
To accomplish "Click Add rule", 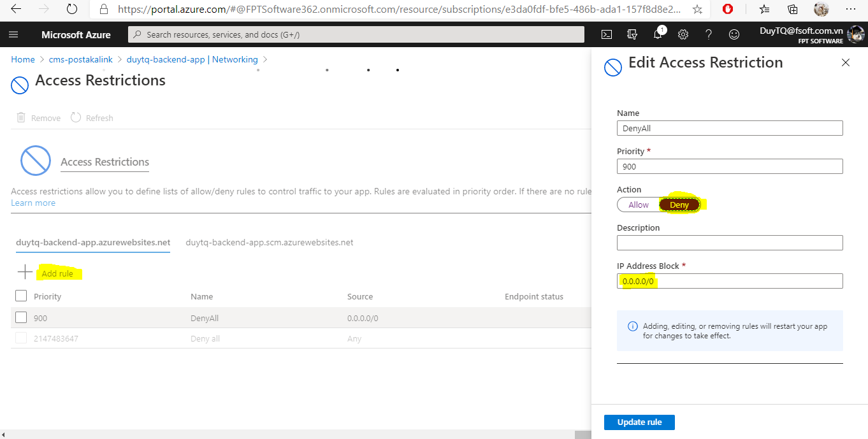I will pyautogui.click(x=57, y=273).
